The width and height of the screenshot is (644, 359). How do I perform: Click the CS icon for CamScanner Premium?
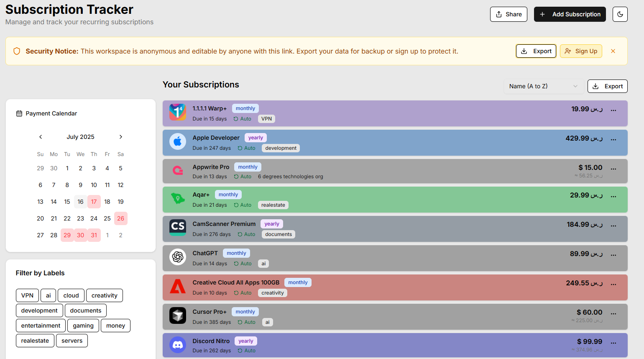click(x=178, y=228)
